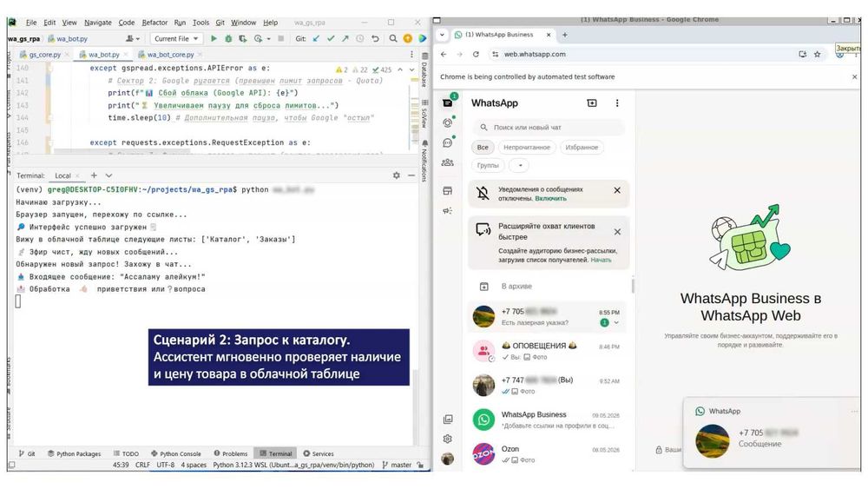Click the 'Начать' business broadcast link

pyautogui.click(x=601, y=260)
